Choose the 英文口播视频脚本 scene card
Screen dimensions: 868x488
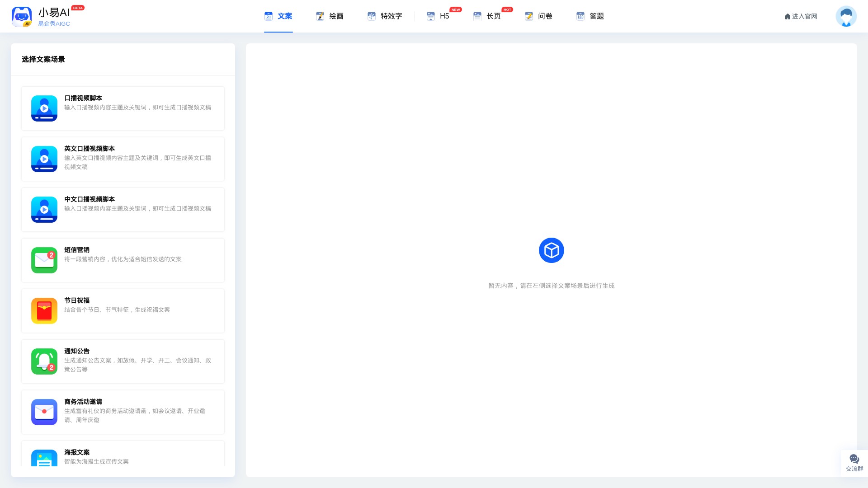pyautogui.click(x=123, y=159)
